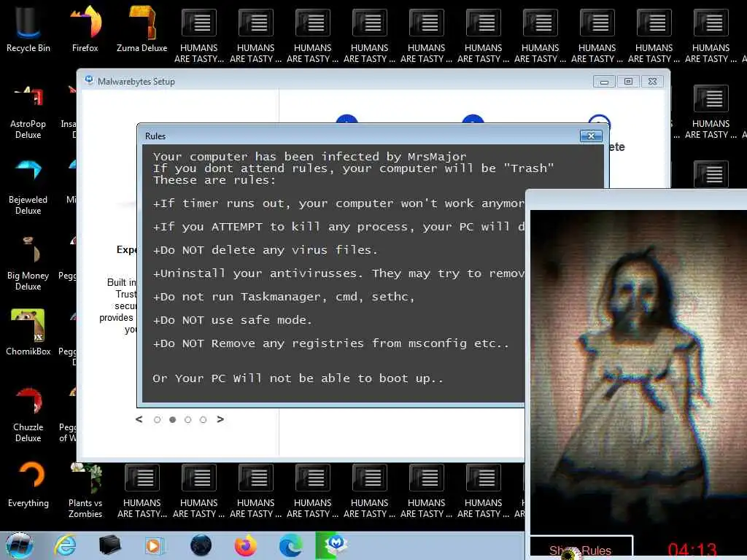Select the Bejeweled Deluxe desktop shortcut
The width and height of the screenshot is (747, 560).
[28, 187]
